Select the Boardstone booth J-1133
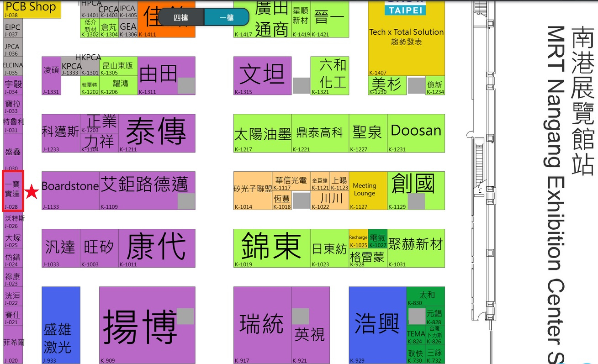The height and width of the screenshot is (364, 598). pos(70,190)
